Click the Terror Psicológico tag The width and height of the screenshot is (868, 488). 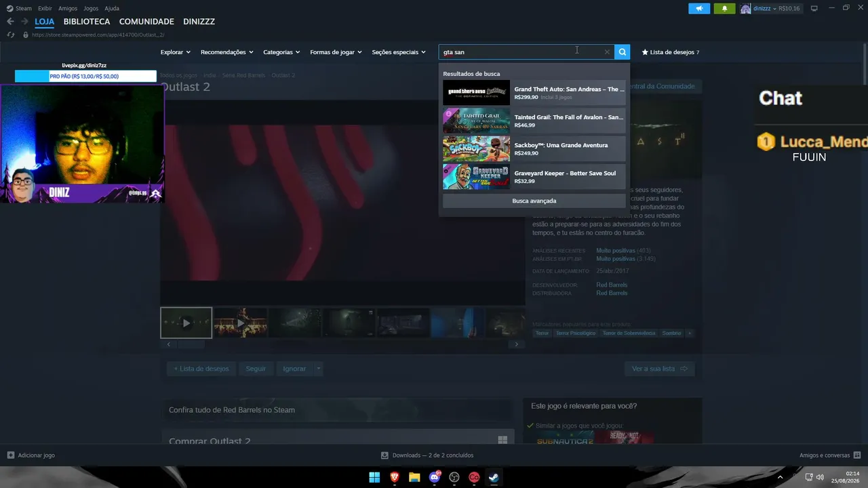(x=576, y=333)
